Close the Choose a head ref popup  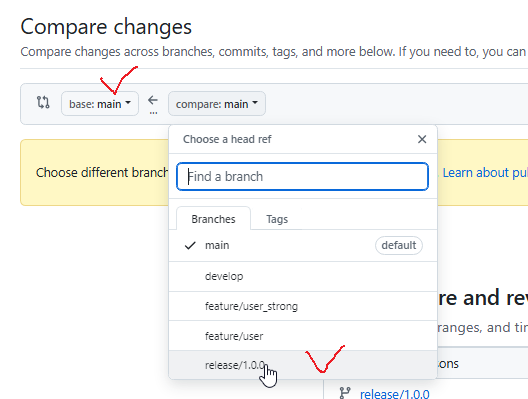pos(422,139)
